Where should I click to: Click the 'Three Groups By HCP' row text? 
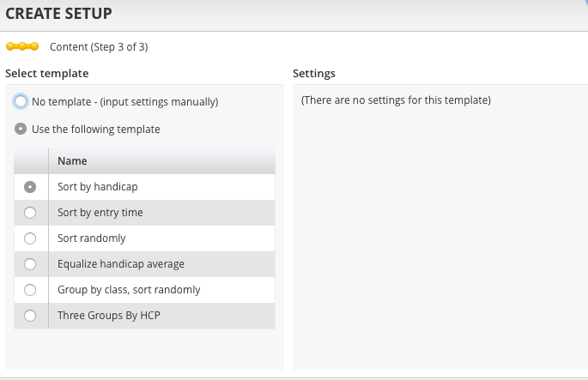pos(108,316)
